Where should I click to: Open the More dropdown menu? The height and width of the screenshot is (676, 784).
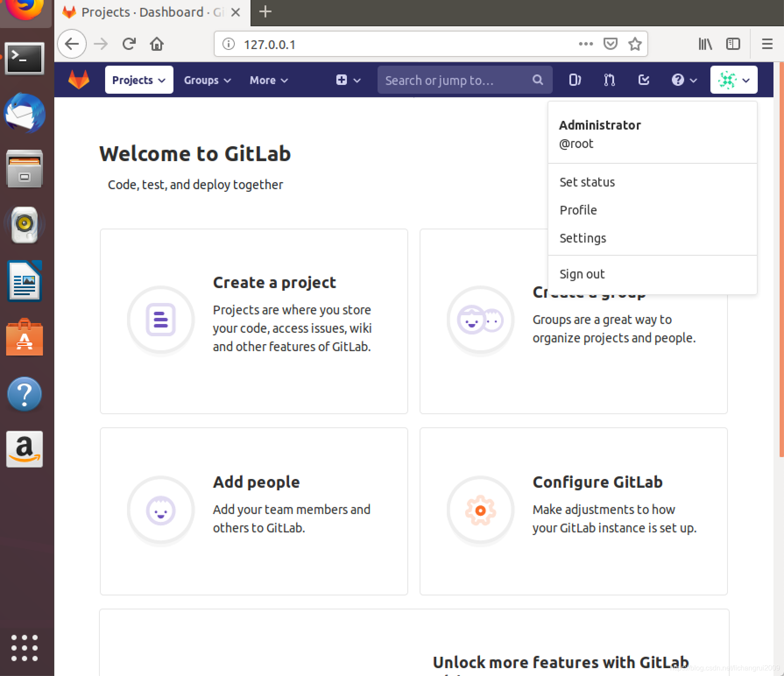(x=268, y=80)
